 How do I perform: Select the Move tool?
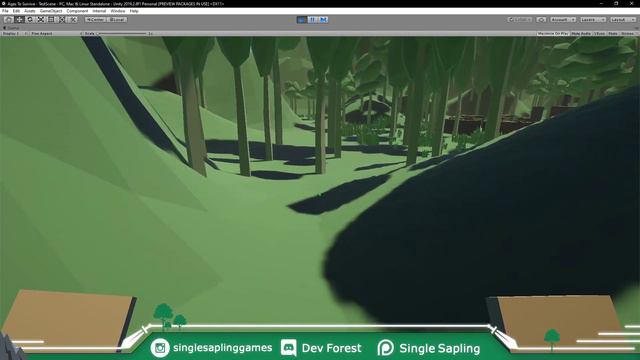(19, 20)
